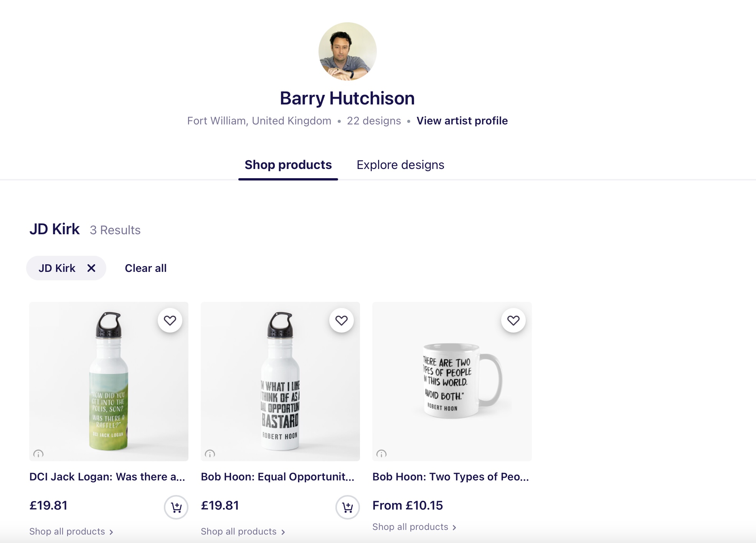Viewport: 756px width, 543px height.
Task: Show info for Equal Opportunity bottle image
Action: click(210, 454)
